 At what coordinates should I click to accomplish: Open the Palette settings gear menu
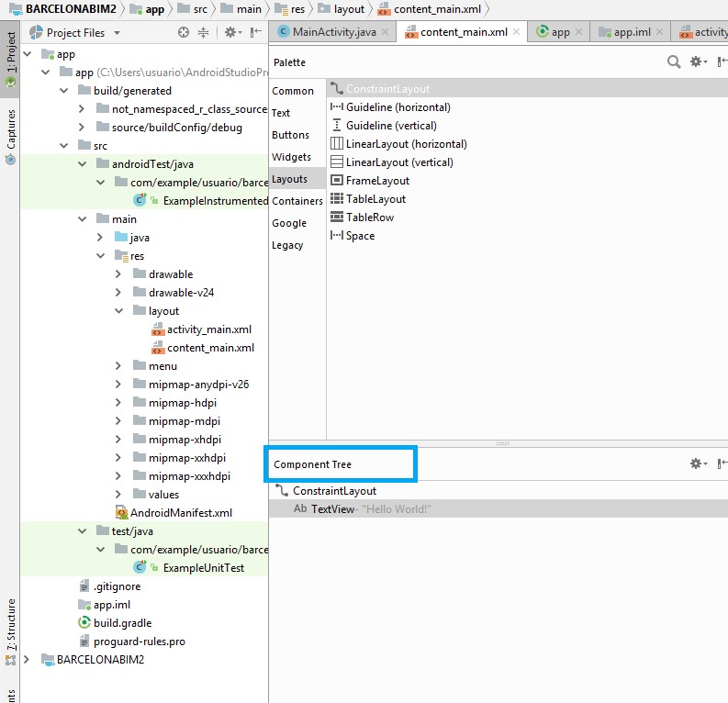(697, 62)
